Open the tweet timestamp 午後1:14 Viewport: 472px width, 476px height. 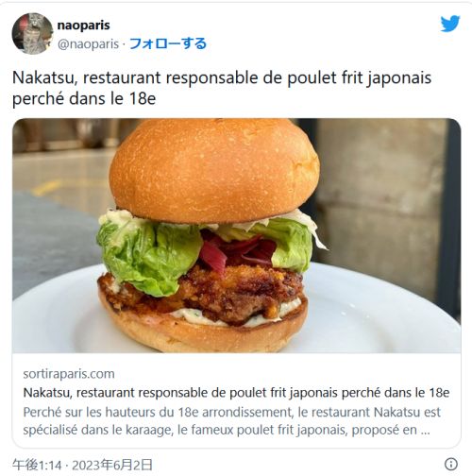coord(37,465)
